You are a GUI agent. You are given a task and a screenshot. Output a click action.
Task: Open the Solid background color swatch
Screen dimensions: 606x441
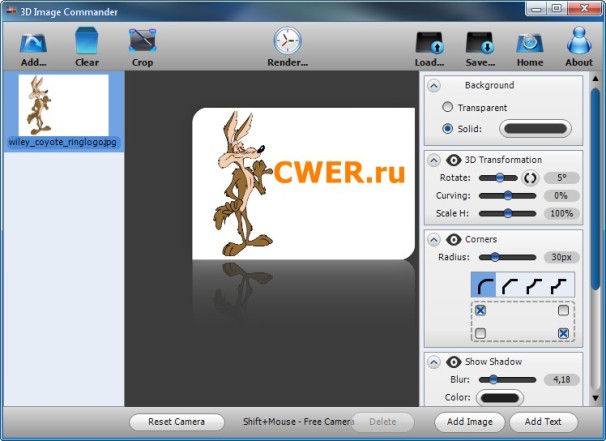[535, 129]
